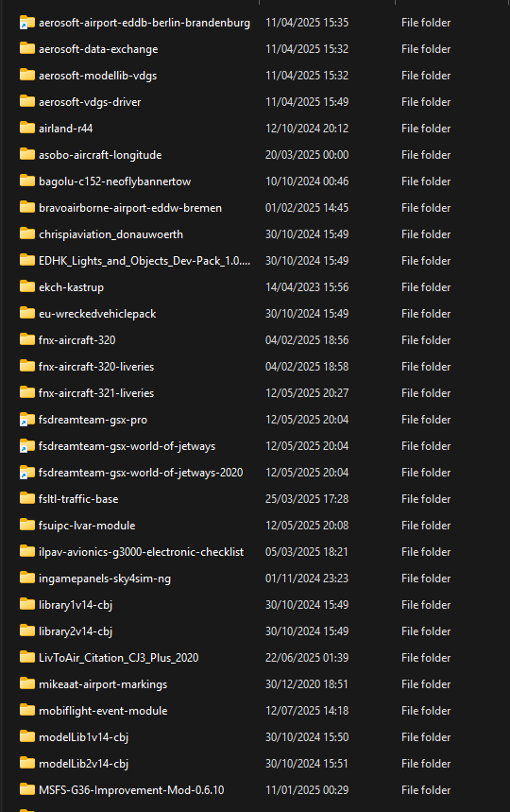Viewport: 510px width, 812px height.
Task: Click the chrispiaviation_donauwoerth folder name
Action: click(110, 234)
